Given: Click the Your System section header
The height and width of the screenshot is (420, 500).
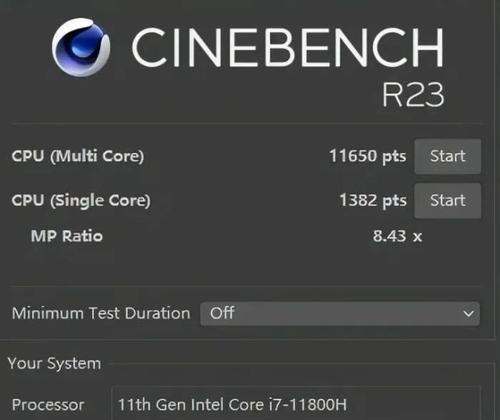Looking at the screenshot, I should [54, 363].
